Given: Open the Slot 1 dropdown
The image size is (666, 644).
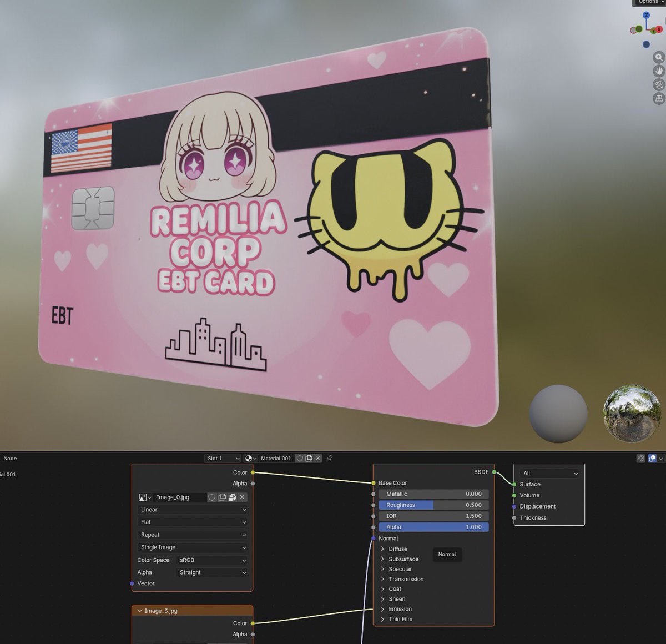Looking at the screenshot, I should click(223, 459).
